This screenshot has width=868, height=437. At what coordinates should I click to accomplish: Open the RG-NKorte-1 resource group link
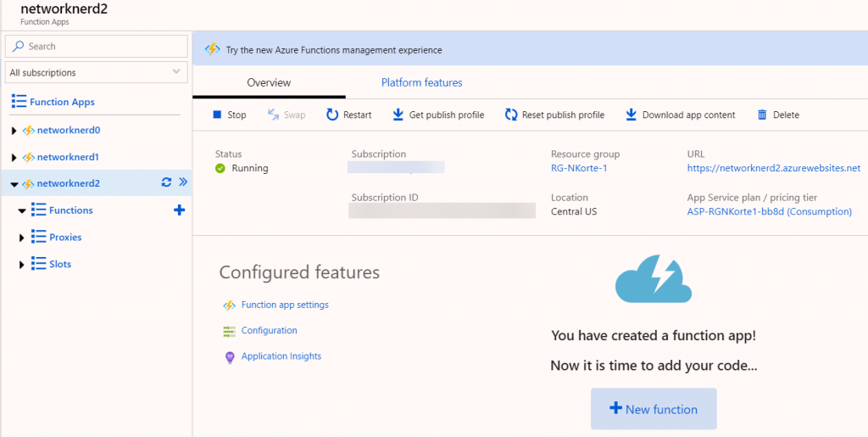[579, 168]
